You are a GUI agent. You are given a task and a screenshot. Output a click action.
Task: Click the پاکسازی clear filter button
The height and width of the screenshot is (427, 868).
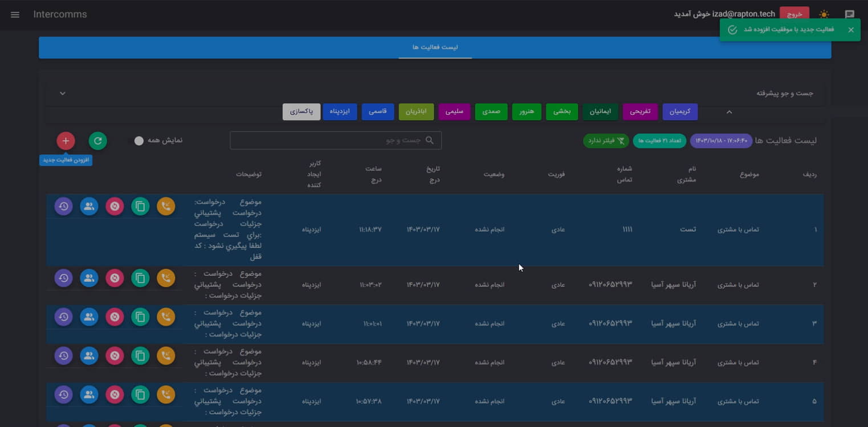point(301,112)
